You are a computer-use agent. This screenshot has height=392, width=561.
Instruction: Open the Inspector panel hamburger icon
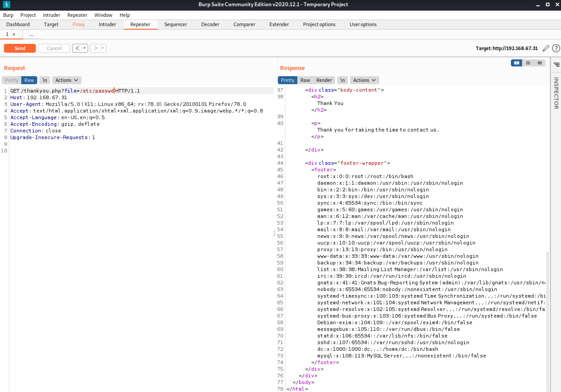click(556, 64)
